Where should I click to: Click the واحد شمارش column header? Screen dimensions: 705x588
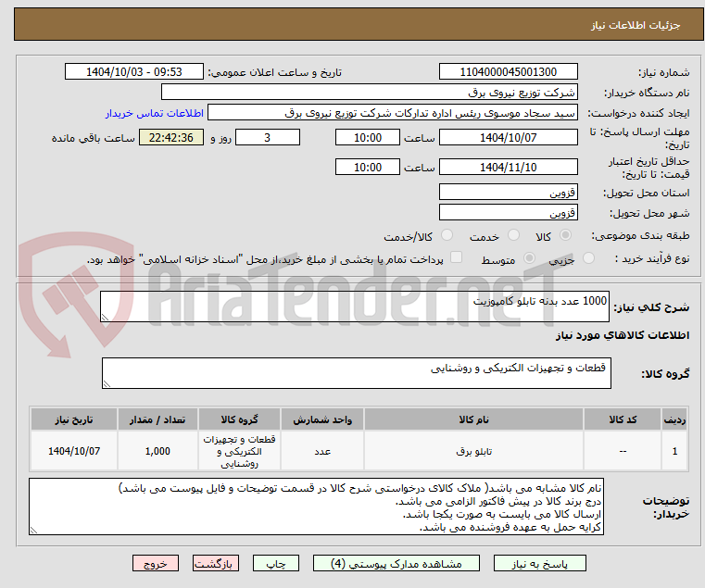click(322, 419)
